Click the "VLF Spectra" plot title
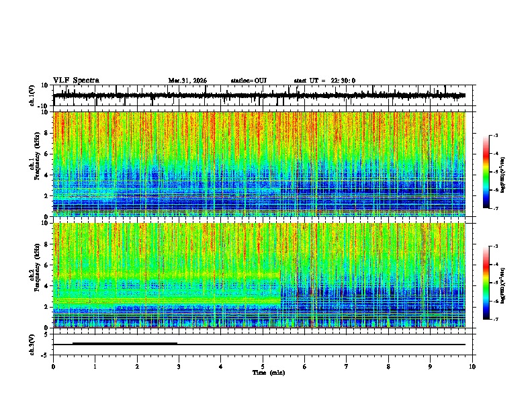532x411 pixels. [x=76, y=81]
